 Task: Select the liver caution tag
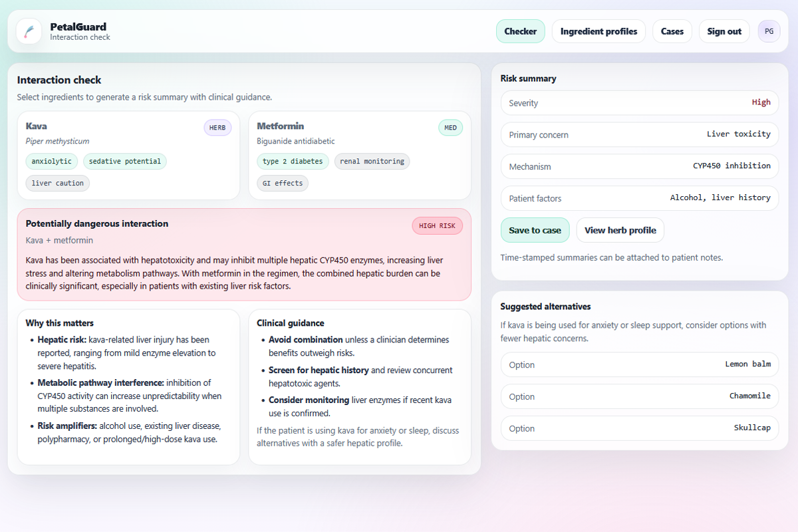pos(57,183)
